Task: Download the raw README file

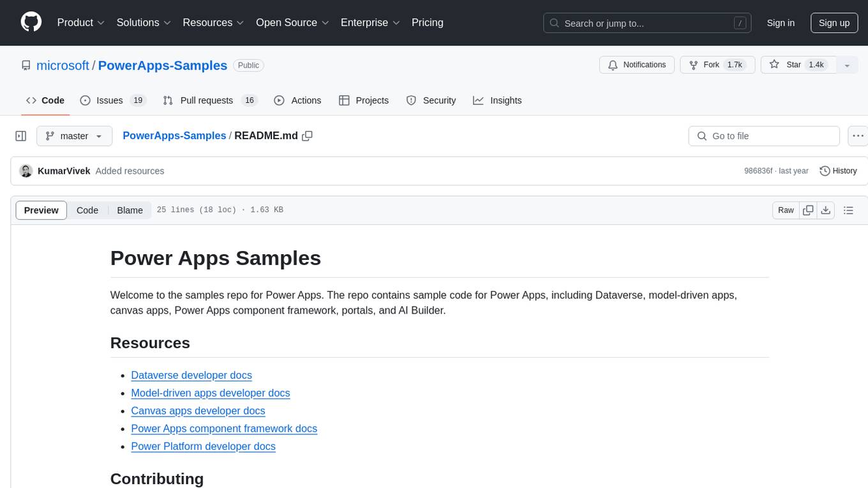Action: coord(825,210)
